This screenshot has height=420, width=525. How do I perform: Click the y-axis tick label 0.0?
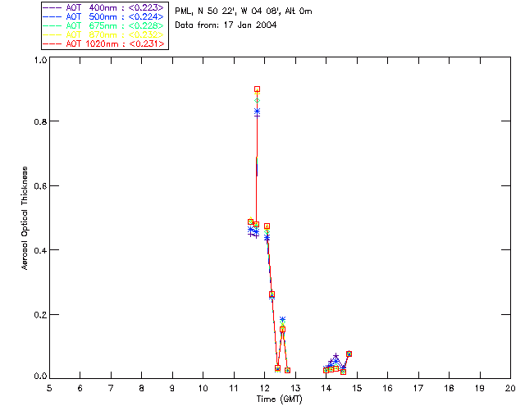point(40,377)
